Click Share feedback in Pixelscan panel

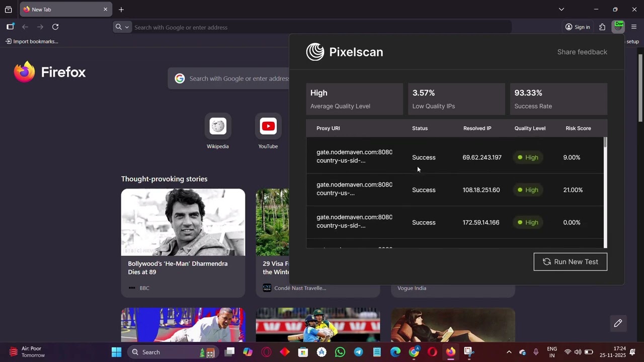(x=582, y=52)
